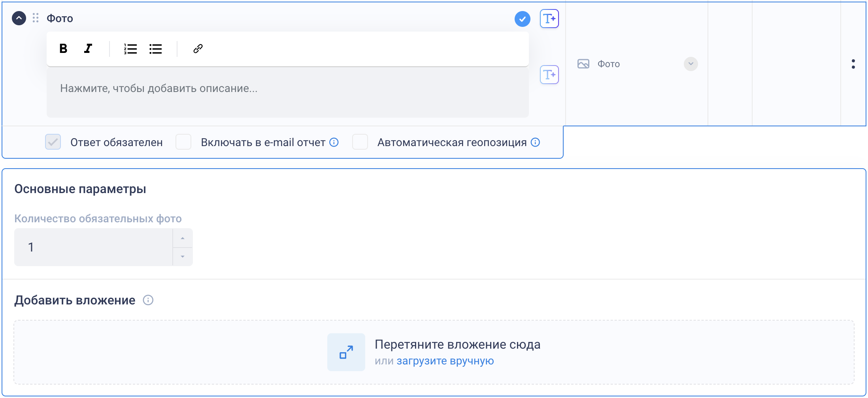Click the AI text icon beside the title

(x=549, y=19)
